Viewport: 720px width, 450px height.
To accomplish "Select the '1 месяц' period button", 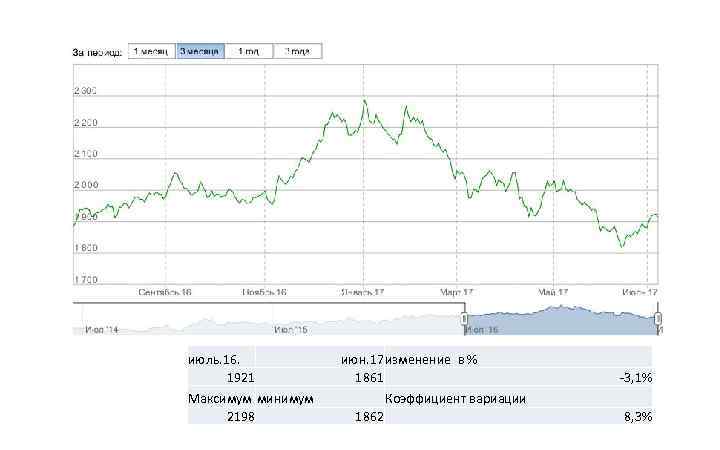I will (x=152, y=51).
